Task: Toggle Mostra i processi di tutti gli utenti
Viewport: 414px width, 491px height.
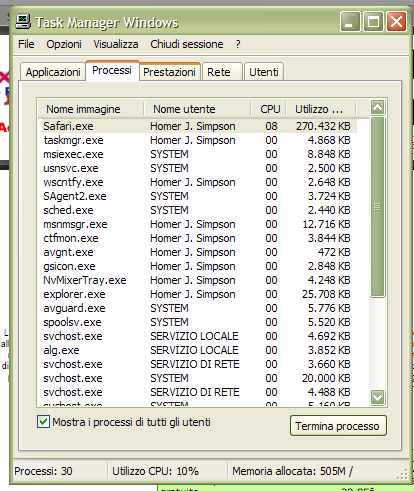Action: pos(43,422)
